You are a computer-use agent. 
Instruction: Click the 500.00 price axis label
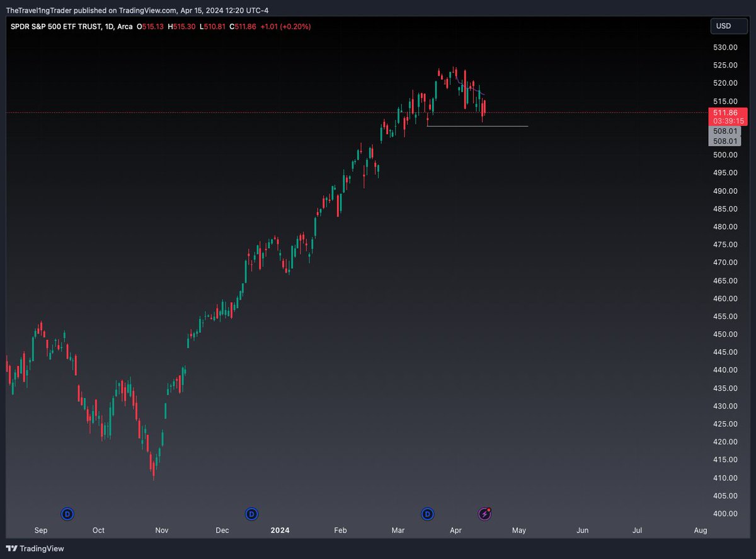pos(726,155)
